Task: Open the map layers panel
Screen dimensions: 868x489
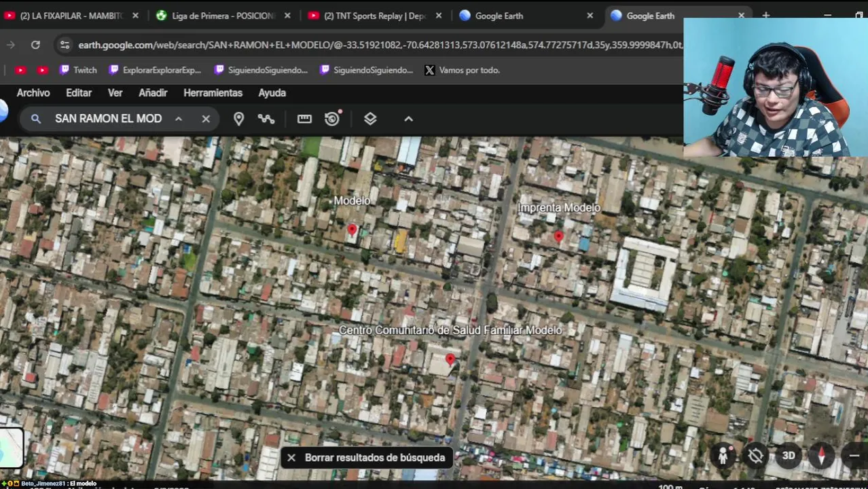Action: coord(370,119)
